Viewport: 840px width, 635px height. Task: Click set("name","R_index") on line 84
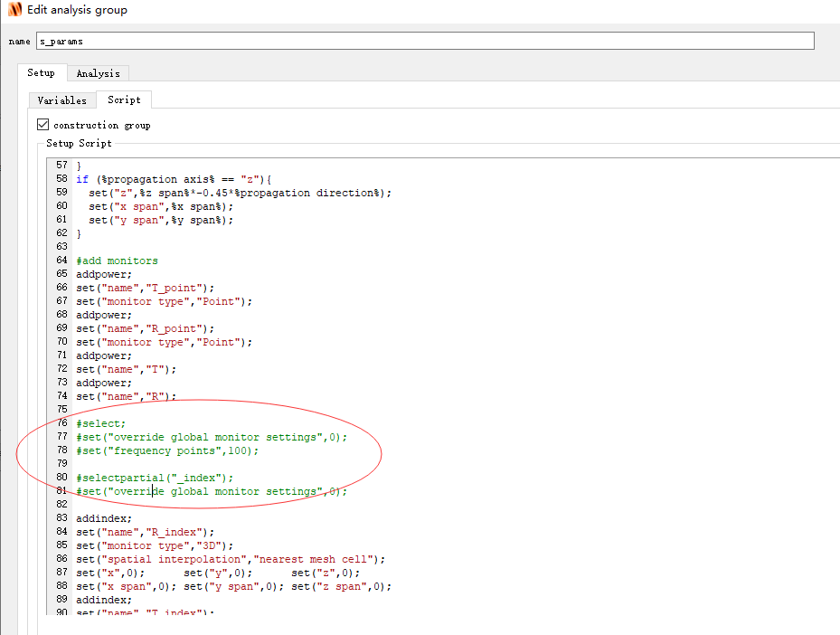pos(146,532)
